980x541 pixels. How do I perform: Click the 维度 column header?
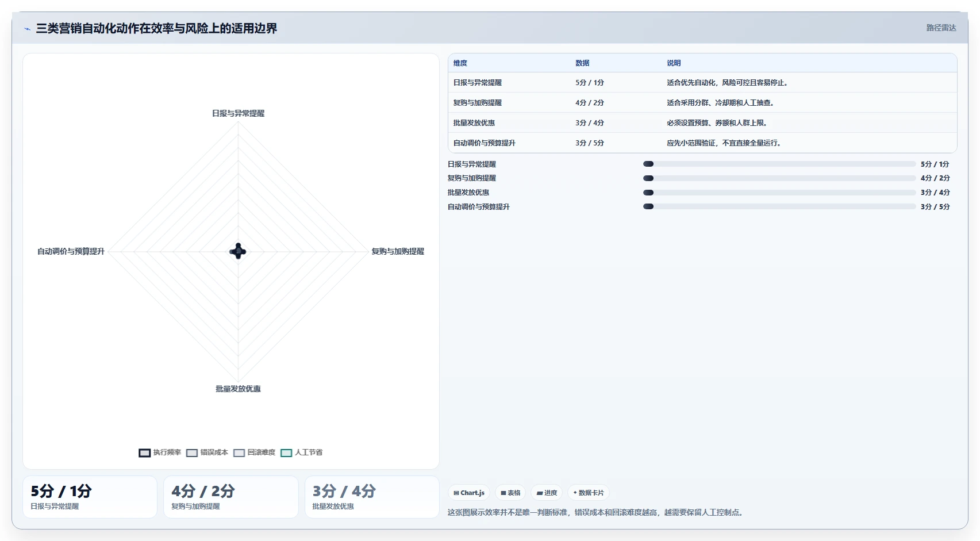tap(460, 63)
